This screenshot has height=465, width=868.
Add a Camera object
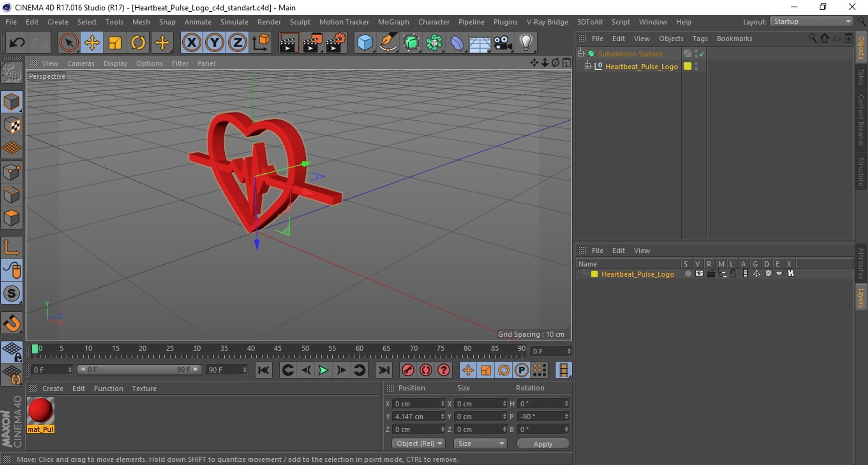503,43
